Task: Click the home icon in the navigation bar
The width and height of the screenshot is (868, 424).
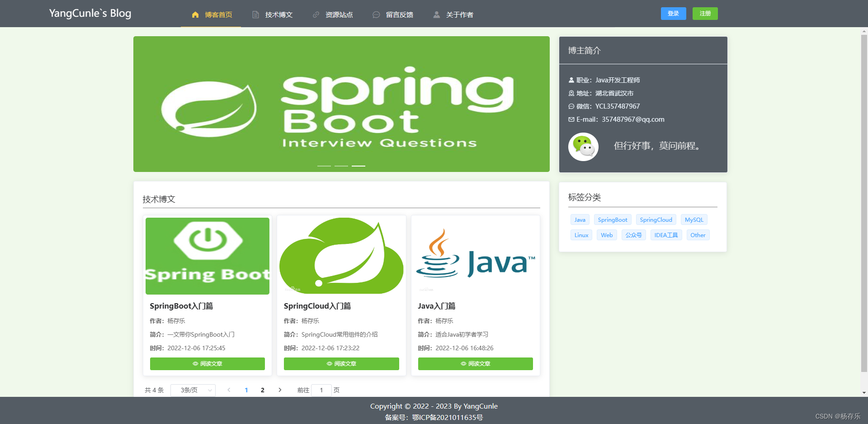Action: 195,14
